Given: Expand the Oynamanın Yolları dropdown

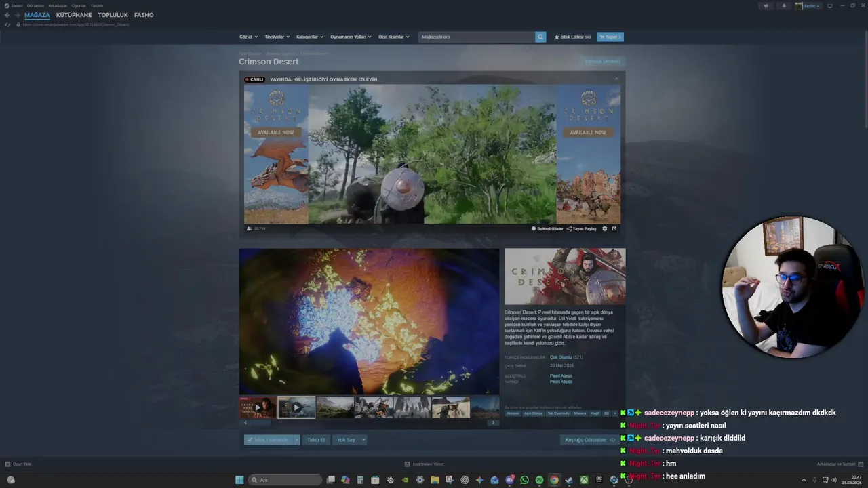Looking at the screenshot, I should pos(351,37).
